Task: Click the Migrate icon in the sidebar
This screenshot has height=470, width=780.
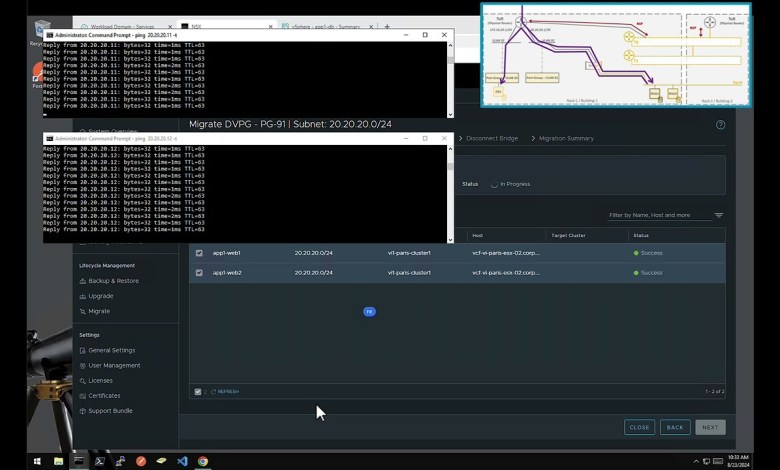Action: coord(83,311)
